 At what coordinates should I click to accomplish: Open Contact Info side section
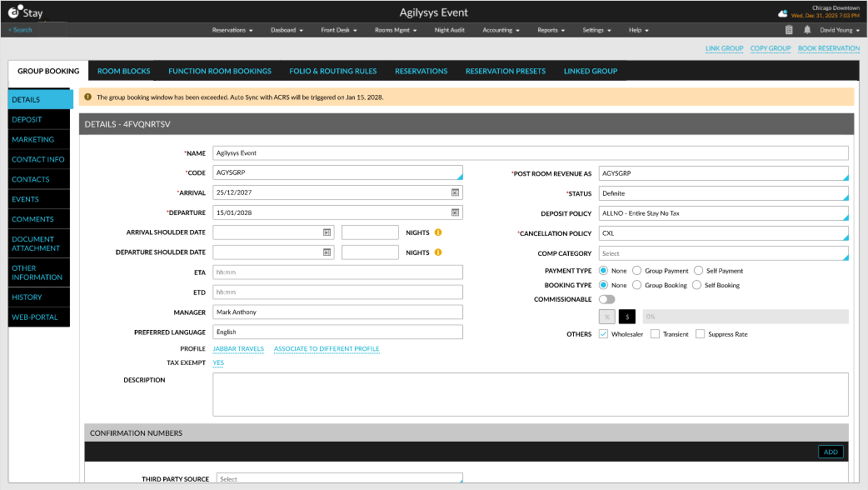click(39, 159)
